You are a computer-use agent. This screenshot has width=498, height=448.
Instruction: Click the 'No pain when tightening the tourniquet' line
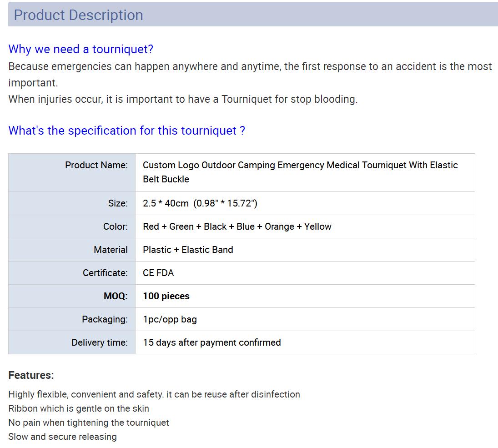click(x=89, y=423)
